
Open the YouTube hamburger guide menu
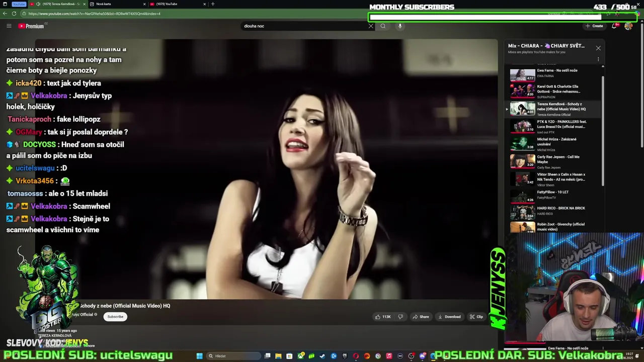[x=9, y=26]
